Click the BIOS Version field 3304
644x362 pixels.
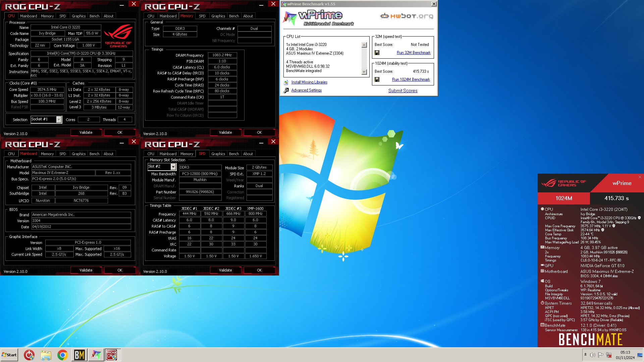coord(81,221)
